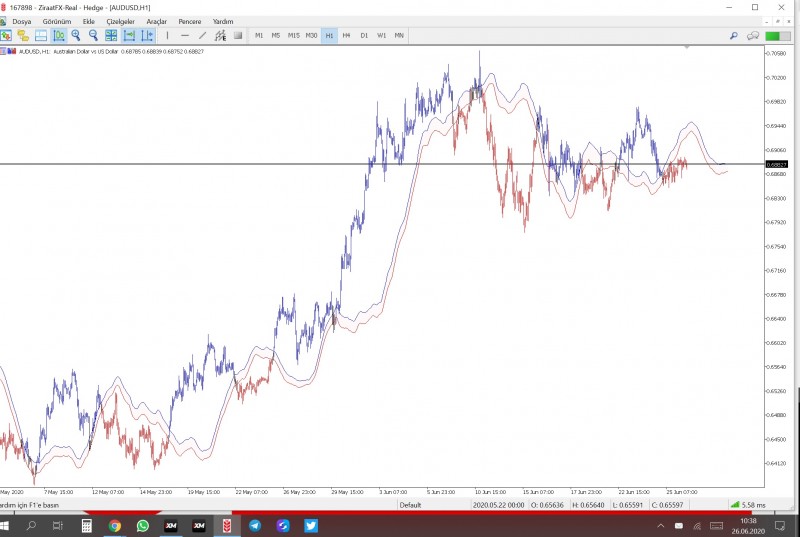Click the Default profile in status bar
Viewport: 800px width, 537px height.
(410, 505)
